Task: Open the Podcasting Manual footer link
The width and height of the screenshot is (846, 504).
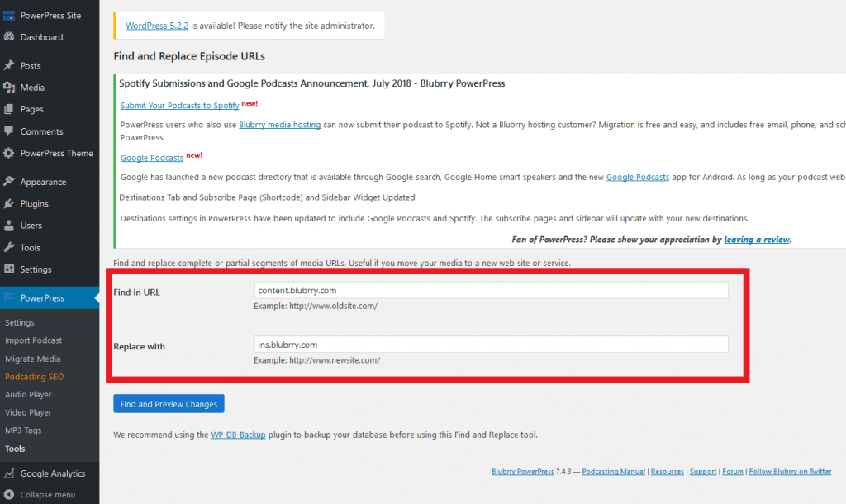Action: [614, 472]
